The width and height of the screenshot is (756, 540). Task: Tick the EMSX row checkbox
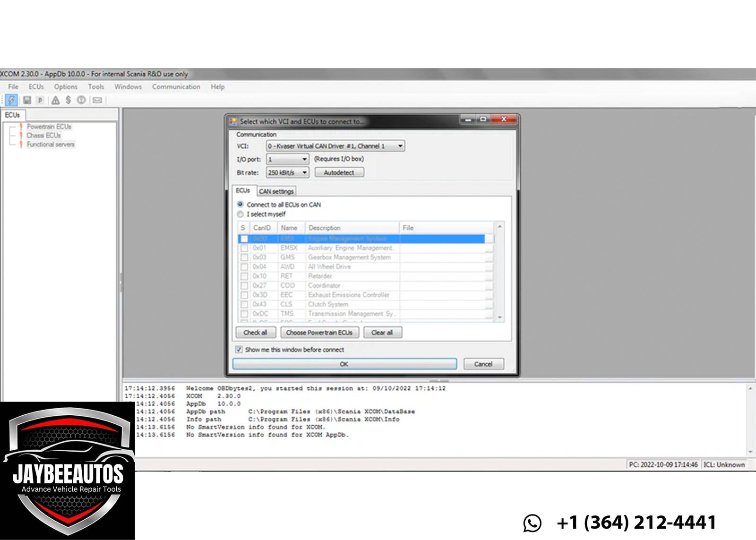tap(244, 248)
